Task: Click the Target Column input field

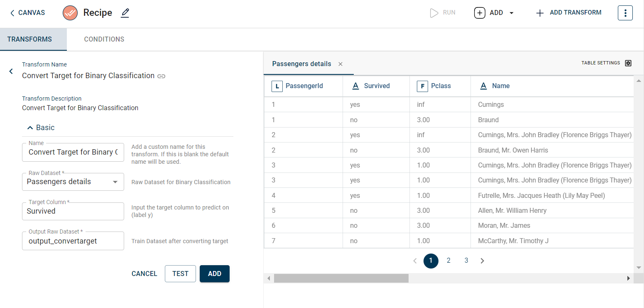Action: (73, 211)
